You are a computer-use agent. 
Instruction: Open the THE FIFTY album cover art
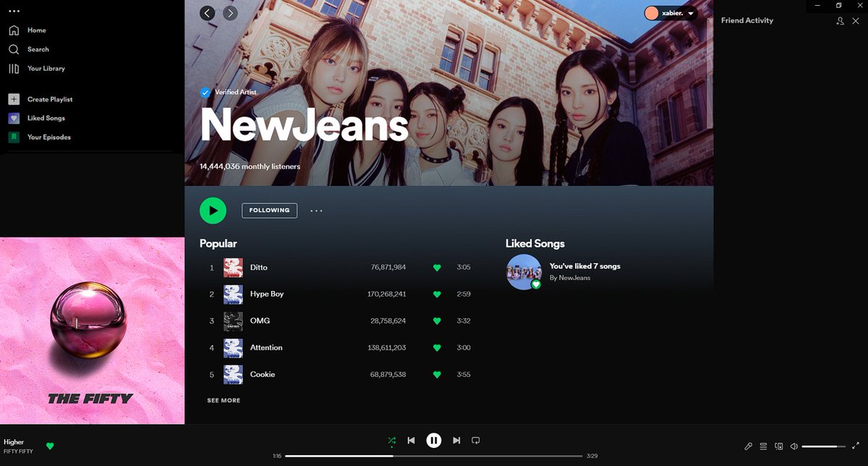click(92, 331)
